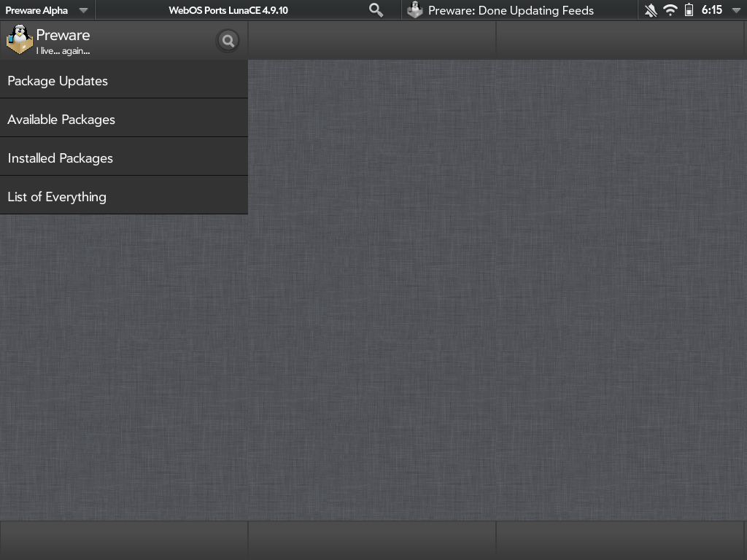
Task: Open the Preware Done Updating Feeds notification
Action: pos(519,10)
